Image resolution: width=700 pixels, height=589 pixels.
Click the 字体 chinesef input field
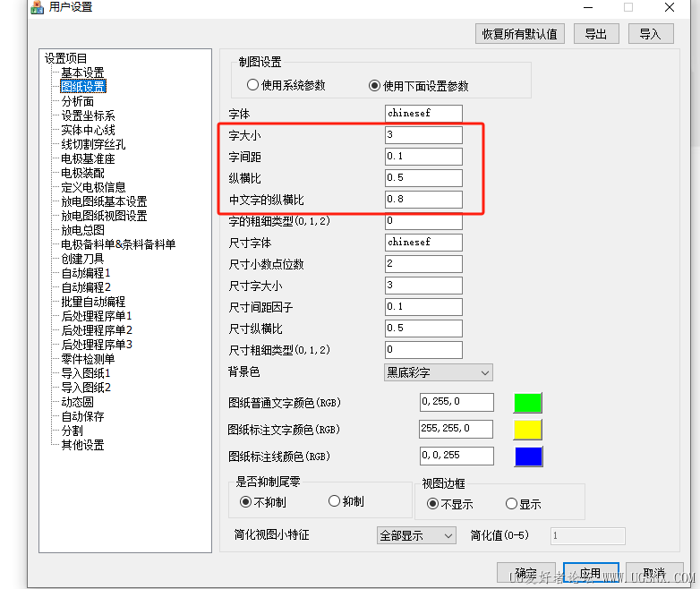tap(423, 113)
